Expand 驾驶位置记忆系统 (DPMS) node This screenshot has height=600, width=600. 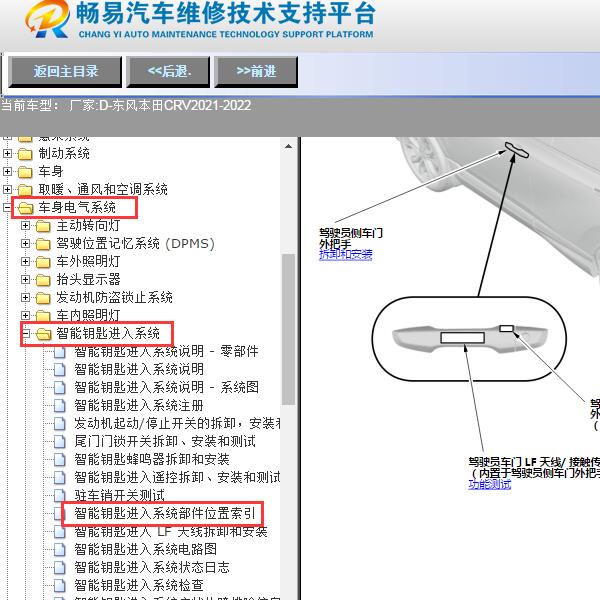pyautogui.click(x=25, y=243)
